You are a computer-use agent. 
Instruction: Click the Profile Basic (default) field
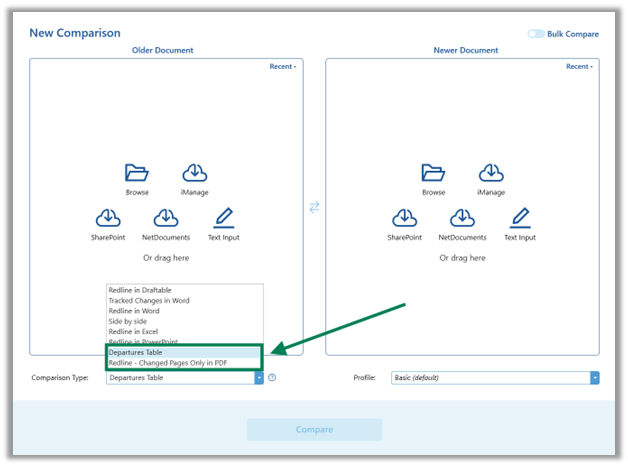tap(495, 378)
